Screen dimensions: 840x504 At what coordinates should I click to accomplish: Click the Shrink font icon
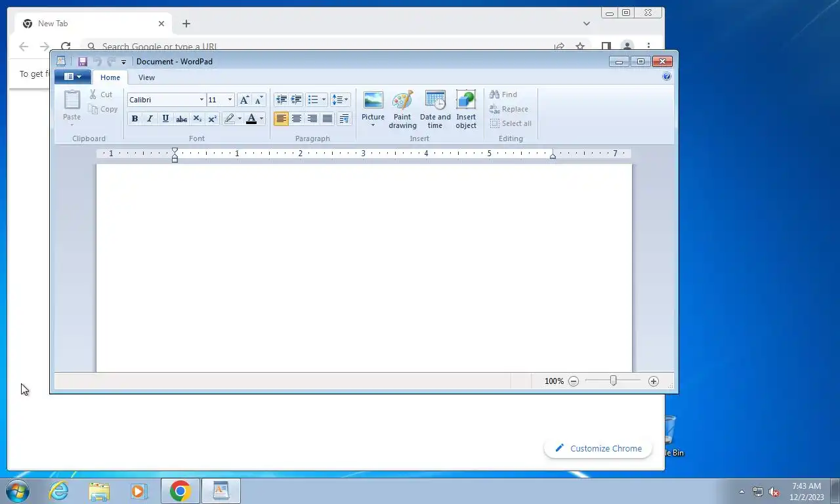259,100
